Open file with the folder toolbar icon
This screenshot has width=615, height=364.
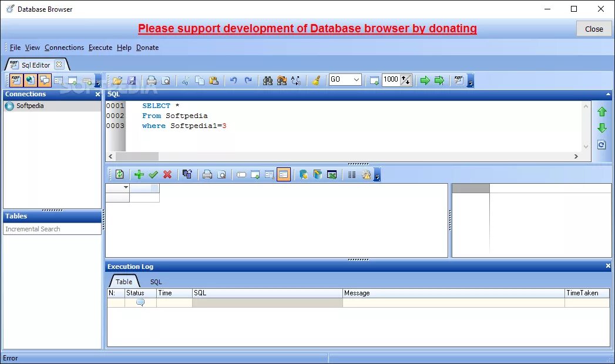[117, 80]
